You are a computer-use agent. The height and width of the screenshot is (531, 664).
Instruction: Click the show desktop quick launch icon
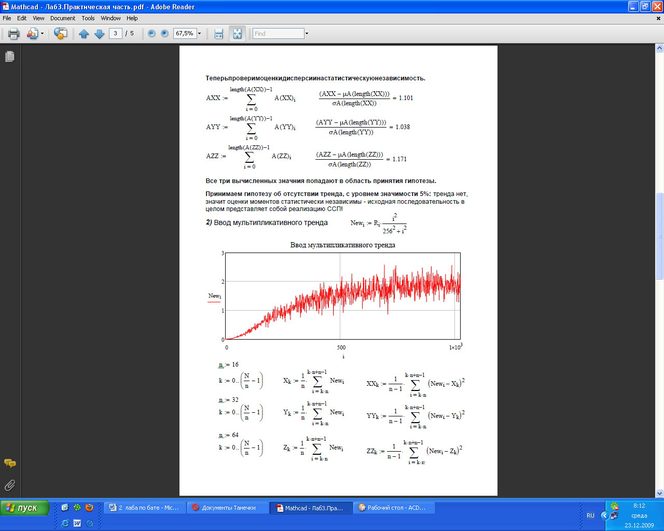click(x=65, y=507)
